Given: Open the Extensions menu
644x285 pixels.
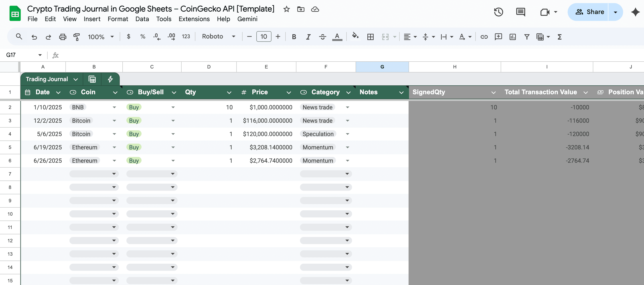Looking at the screenshot, I should click(194, 19).
